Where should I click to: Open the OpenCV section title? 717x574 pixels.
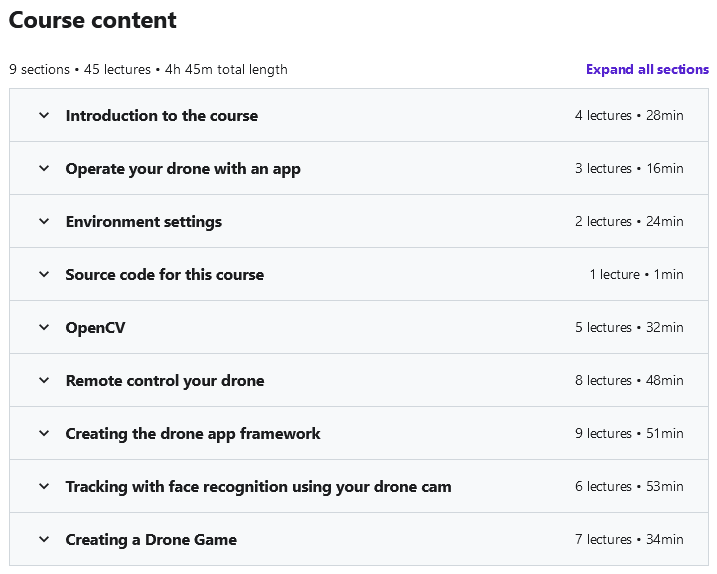pyautogui.click(x=95, y=328)
